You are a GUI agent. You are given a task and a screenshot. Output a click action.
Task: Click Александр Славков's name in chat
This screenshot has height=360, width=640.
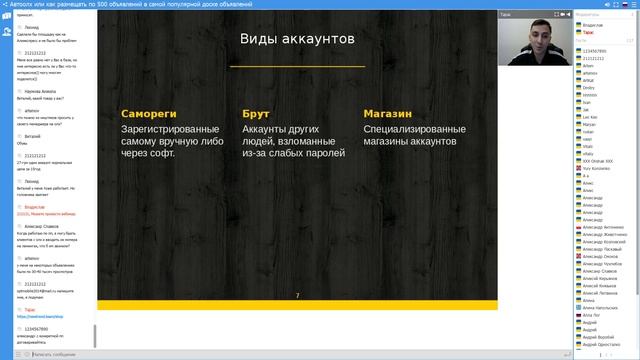[x=41, y=227]
